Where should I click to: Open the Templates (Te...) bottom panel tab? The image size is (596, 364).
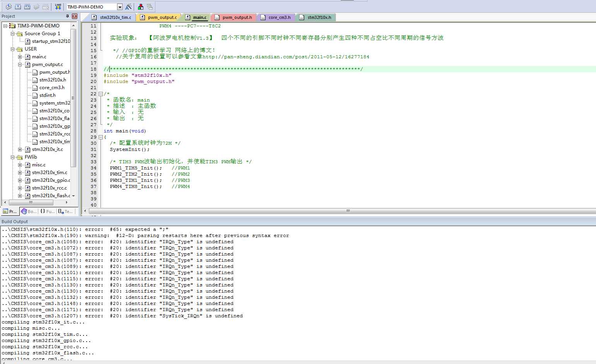pyautogui.click(x=65, y=211)
